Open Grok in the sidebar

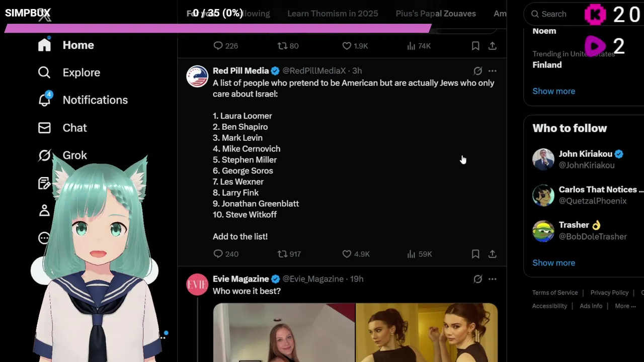pyautogui.click(x=62, y=155)
